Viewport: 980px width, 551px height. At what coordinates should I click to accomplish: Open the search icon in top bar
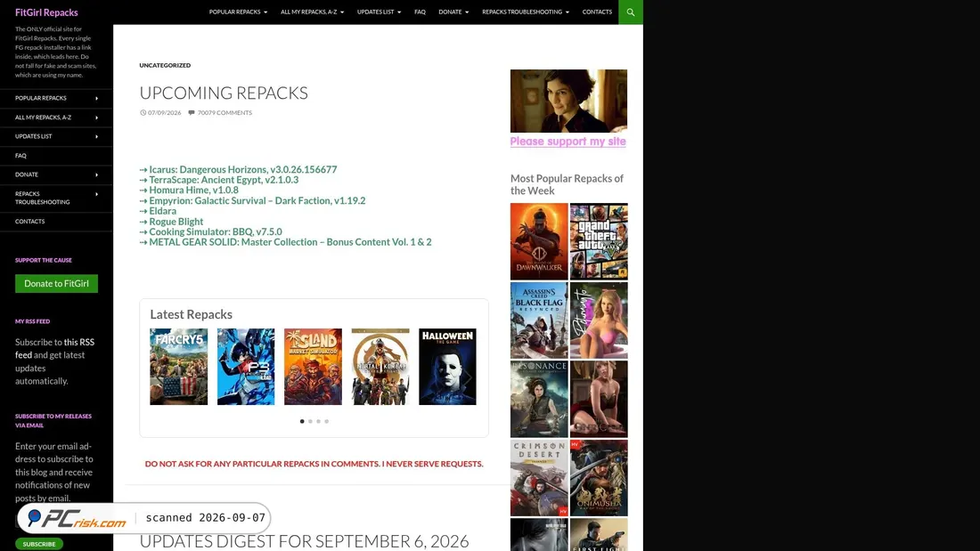click(630, 12)
